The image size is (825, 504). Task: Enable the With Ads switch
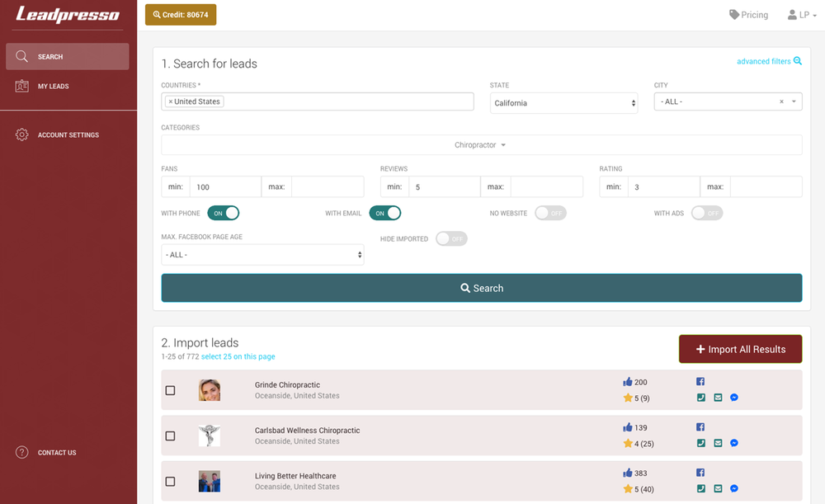point(707,213)
